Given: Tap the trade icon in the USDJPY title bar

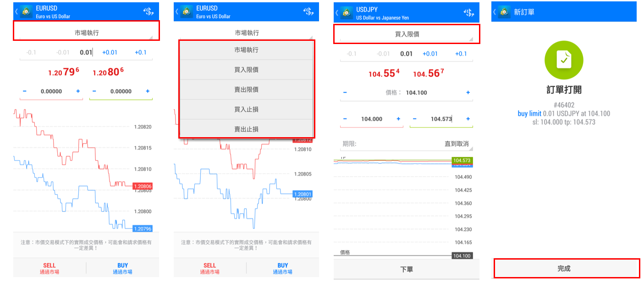Looking at the screenshot, I should (x=469, y=12).
